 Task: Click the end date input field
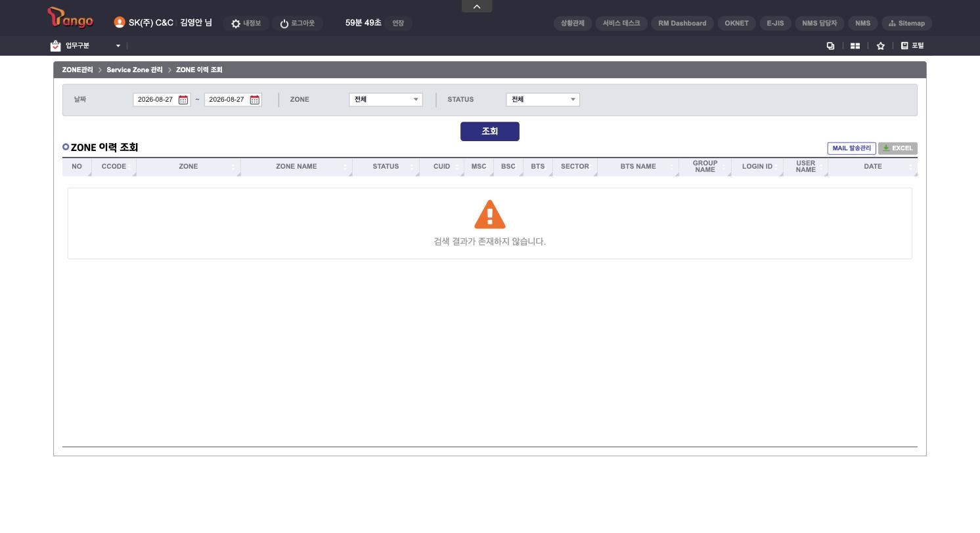pos(227,100)
